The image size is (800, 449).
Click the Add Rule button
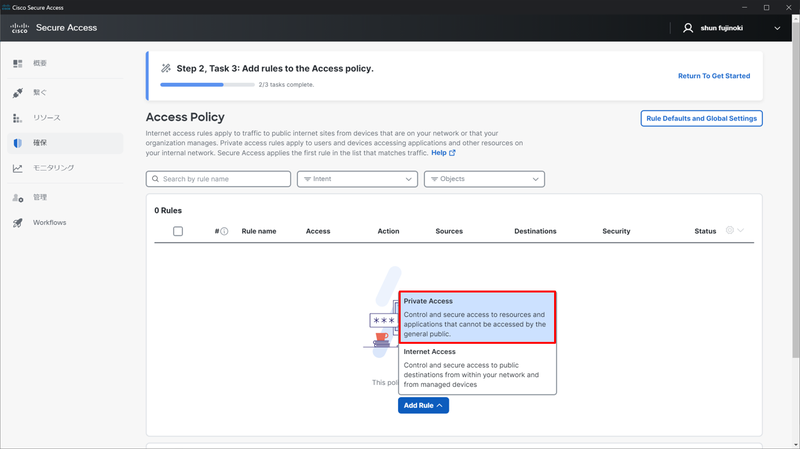pyautogui.click(x=423, y=406)
